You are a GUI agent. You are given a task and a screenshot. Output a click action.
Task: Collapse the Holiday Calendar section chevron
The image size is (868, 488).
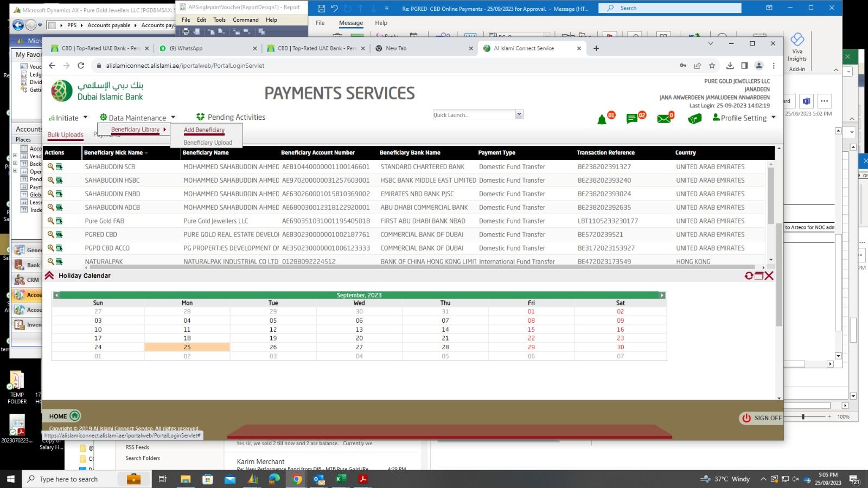click(x=49, y=275)
